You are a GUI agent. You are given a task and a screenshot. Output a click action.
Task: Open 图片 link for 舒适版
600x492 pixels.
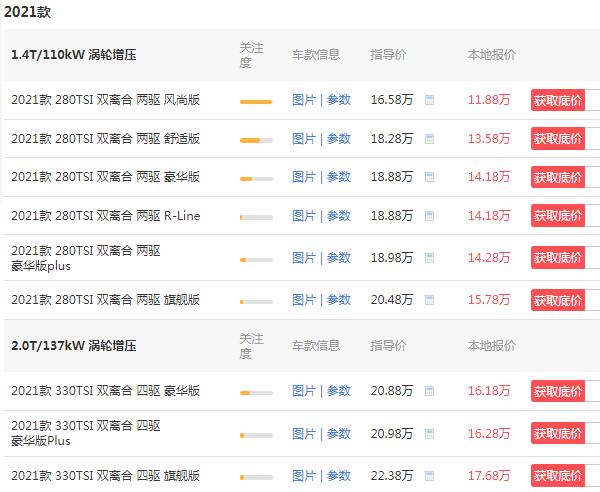pyautogui.click(x=304, y=139)
